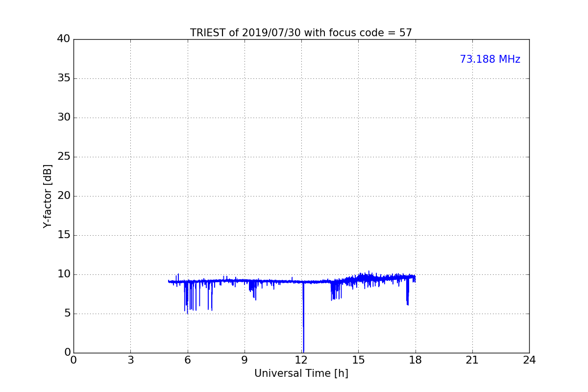The image size is (588, 392).
Task: Click the x-axis tick label '9'
Action: (245, 360)
